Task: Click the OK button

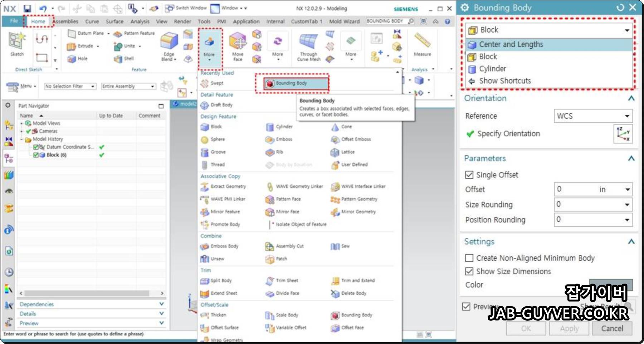Action: pos(526,329)
